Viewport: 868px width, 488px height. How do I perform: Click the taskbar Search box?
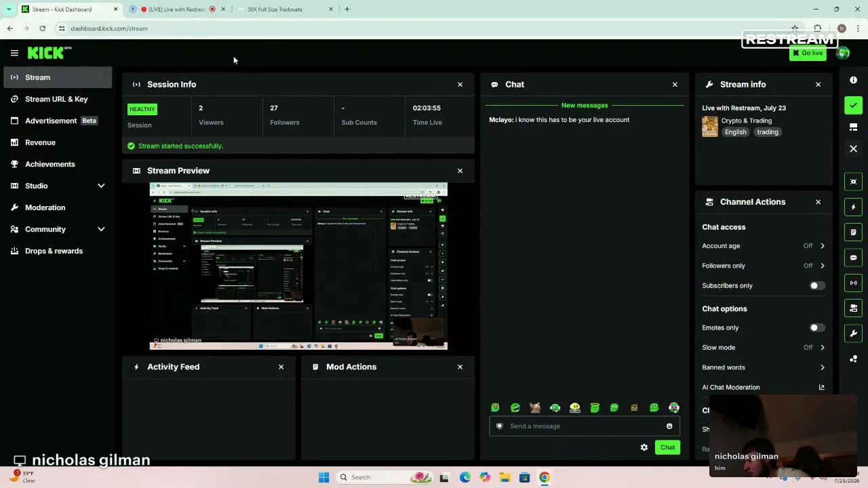click(x=384, y=477)
